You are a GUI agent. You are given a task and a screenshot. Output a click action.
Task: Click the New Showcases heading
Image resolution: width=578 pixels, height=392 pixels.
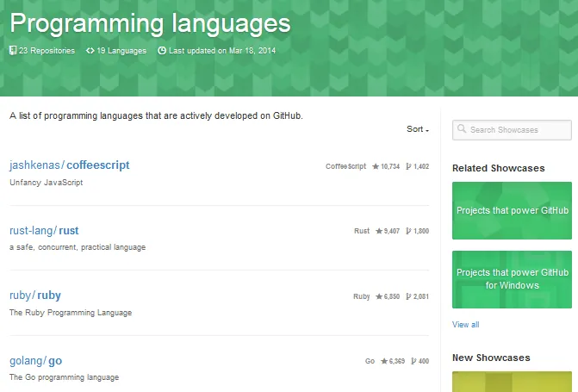(491, 358)
